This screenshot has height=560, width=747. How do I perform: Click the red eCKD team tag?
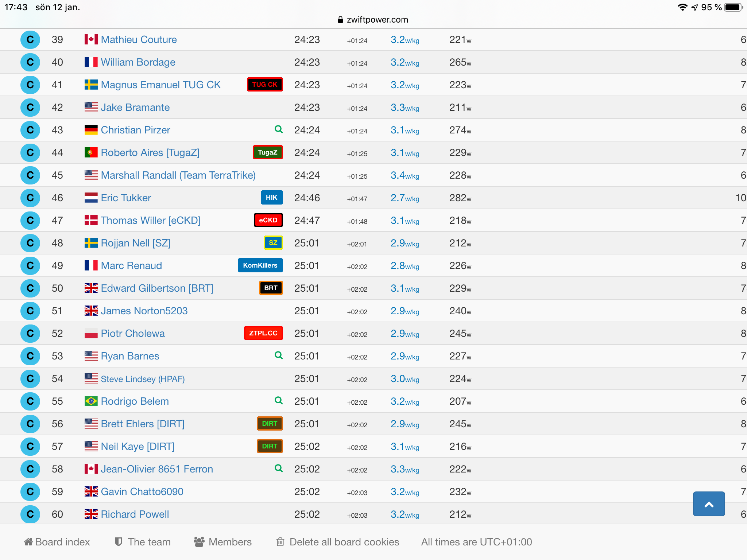[268, 220]
